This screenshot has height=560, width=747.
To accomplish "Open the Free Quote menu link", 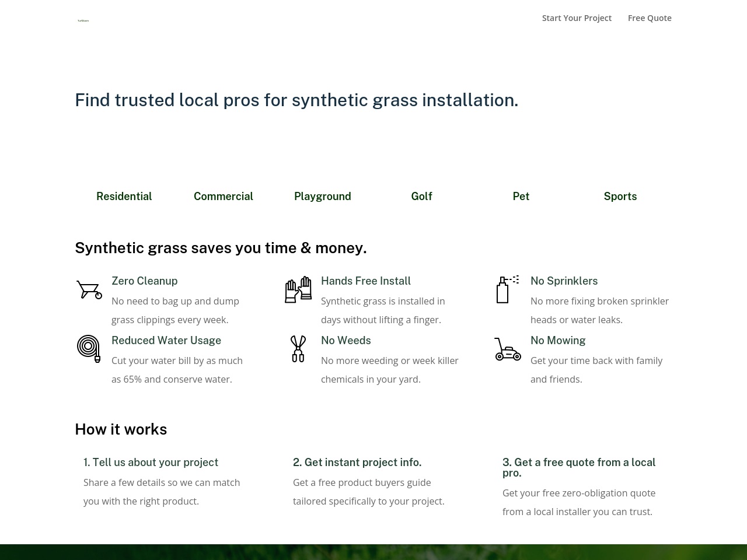I will click(650, 18).
